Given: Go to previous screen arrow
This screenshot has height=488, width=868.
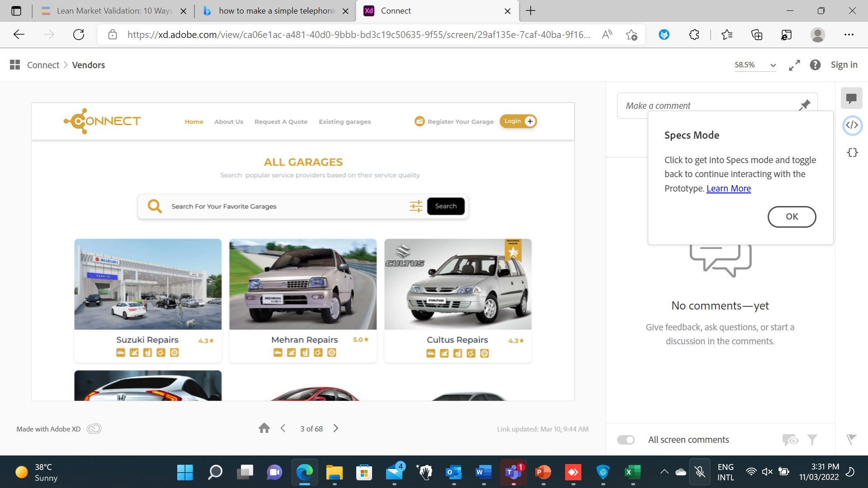Looking at the screenshot, I should click(x=283, y=428).
